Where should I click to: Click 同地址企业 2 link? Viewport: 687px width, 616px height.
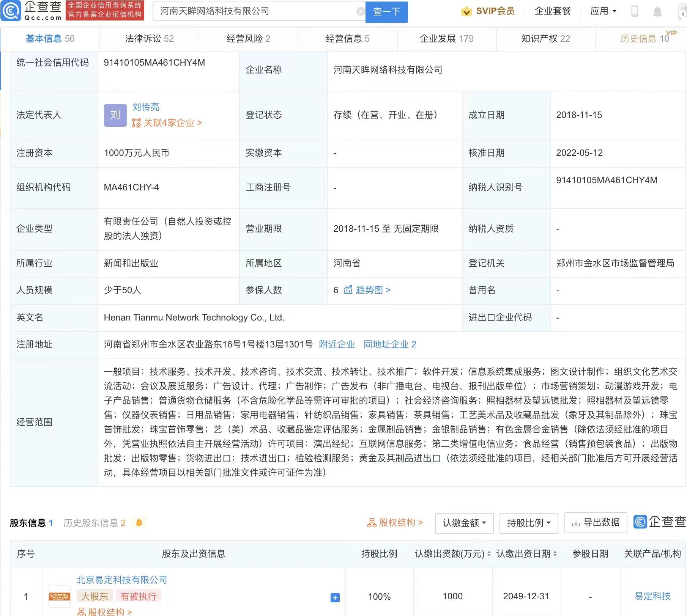[x=390, y=344]
